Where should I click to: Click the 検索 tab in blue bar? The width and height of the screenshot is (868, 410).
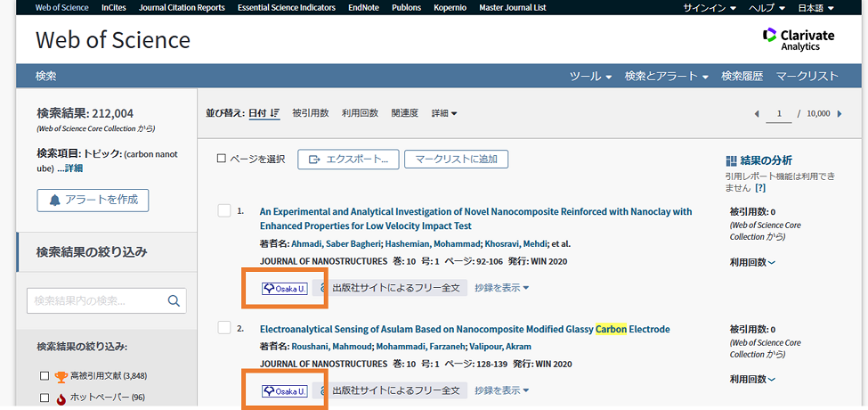point(46,77)
